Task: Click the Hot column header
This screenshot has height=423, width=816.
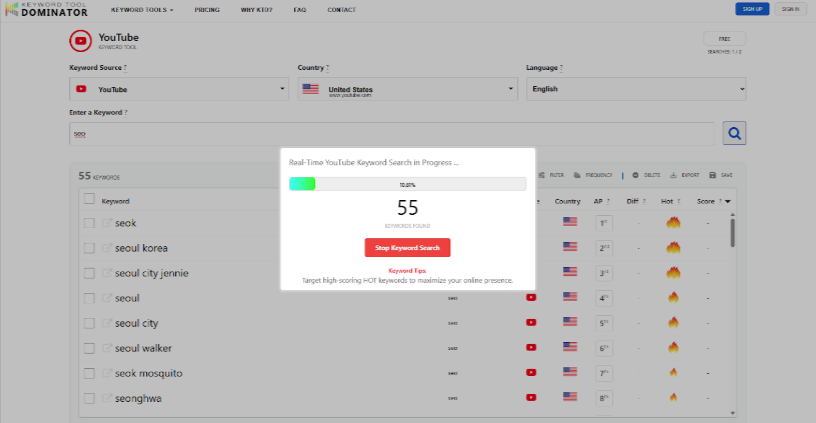Action: pos(667,201)
